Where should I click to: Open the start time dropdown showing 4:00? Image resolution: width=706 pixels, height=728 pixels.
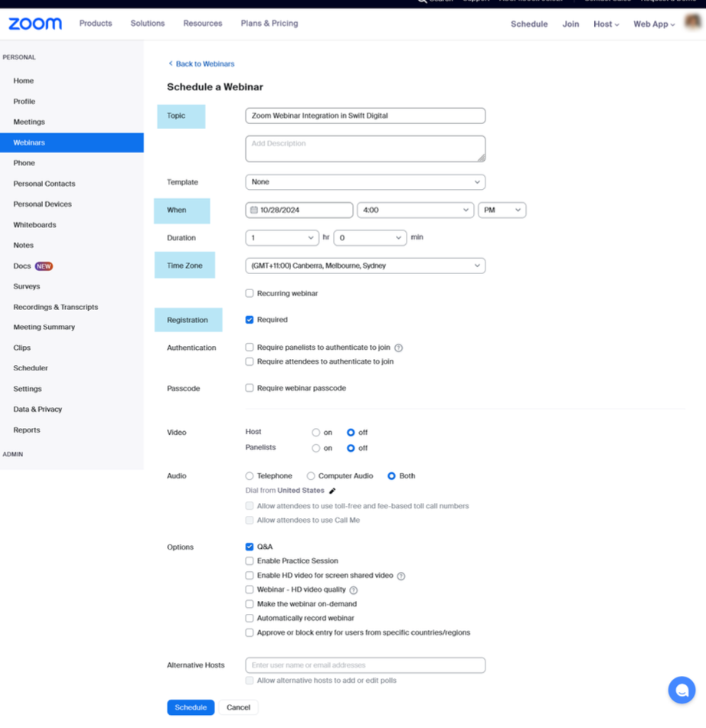pos(415,210)
